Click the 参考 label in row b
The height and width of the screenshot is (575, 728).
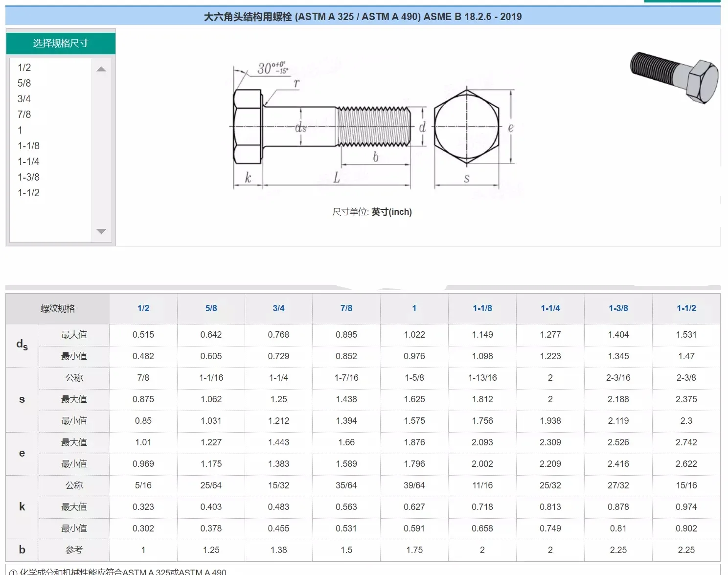pos(74,550)
